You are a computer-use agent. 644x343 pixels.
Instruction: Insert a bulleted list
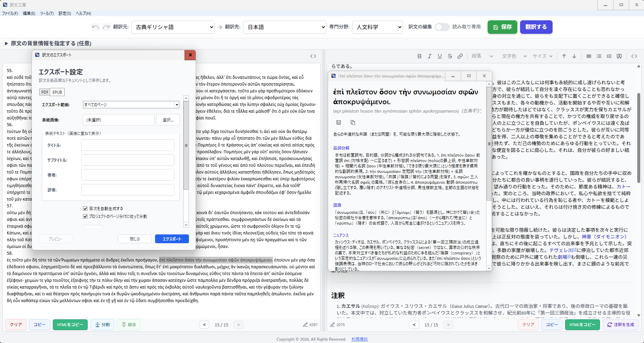click(599, 56)
